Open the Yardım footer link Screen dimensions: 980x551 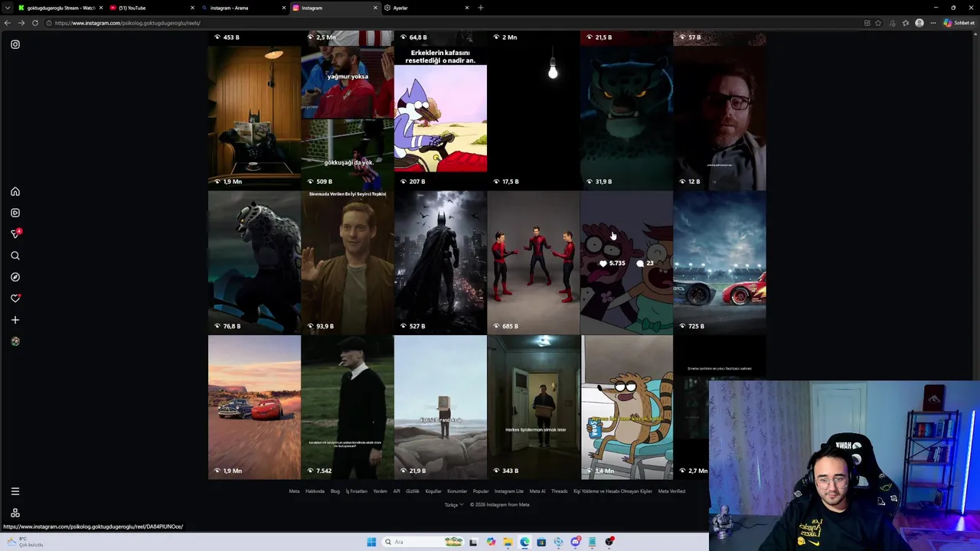(380, 491)
